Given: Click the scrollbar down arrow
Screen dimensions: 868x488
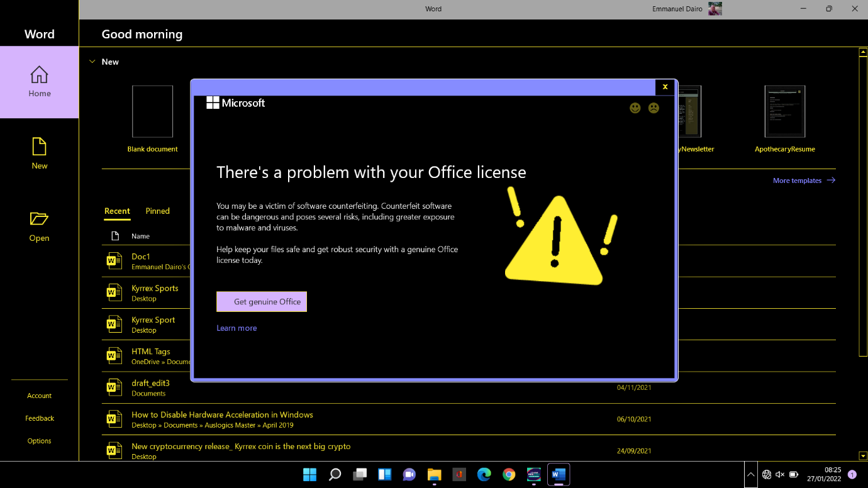Looking at the screenshot, I should point(862,455).
